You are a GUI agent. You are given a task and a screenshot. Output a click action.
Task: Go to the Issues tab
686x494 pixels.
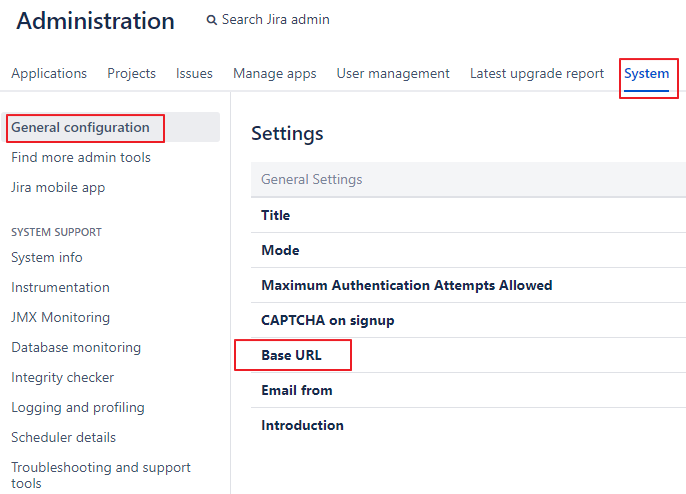click(194, 73)
